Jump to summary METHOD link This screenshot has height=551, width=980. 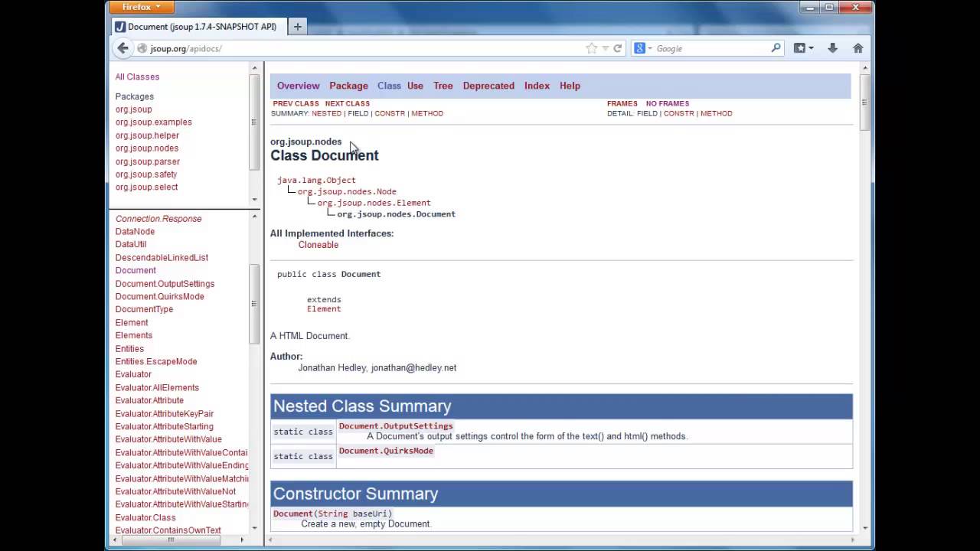(427, 113)
